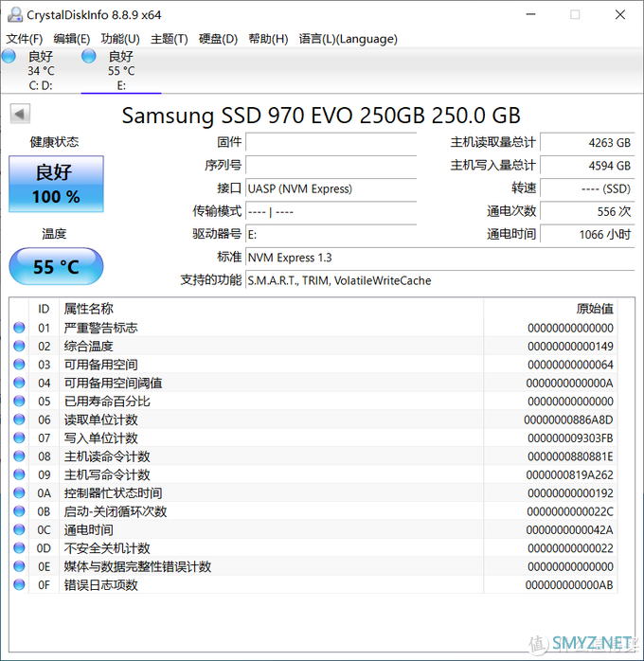The image size is (644, 661).
Task: Click the ID column header
Action: click(x=44, y=309)
